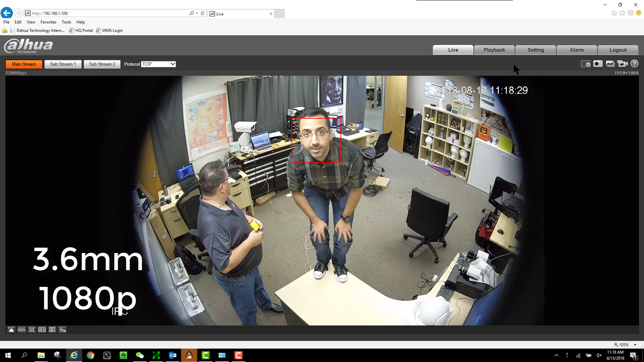Click the browser address bar URL field
Viewport: 644px width, 362px height.
[107, 13]
